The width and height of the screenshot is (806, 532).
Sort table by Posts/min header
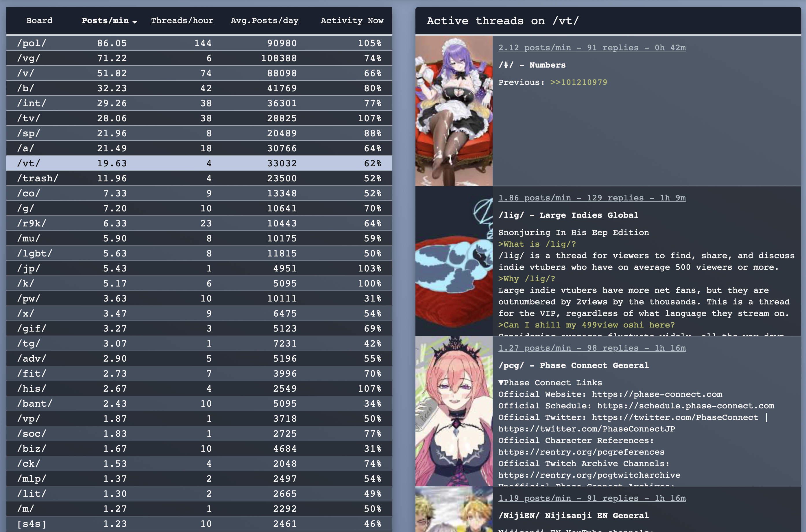[105, 21]
